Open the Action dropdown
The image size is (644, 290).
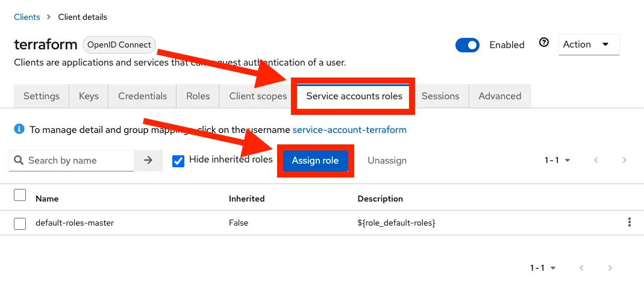point(589,45)
